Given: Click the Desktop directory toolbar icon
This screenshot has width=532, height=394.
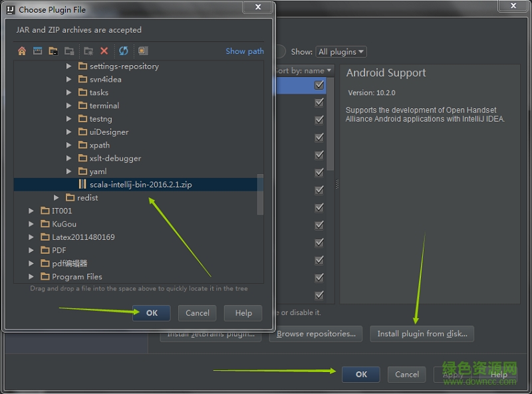Looking at the screenshot, I should 37,51.
